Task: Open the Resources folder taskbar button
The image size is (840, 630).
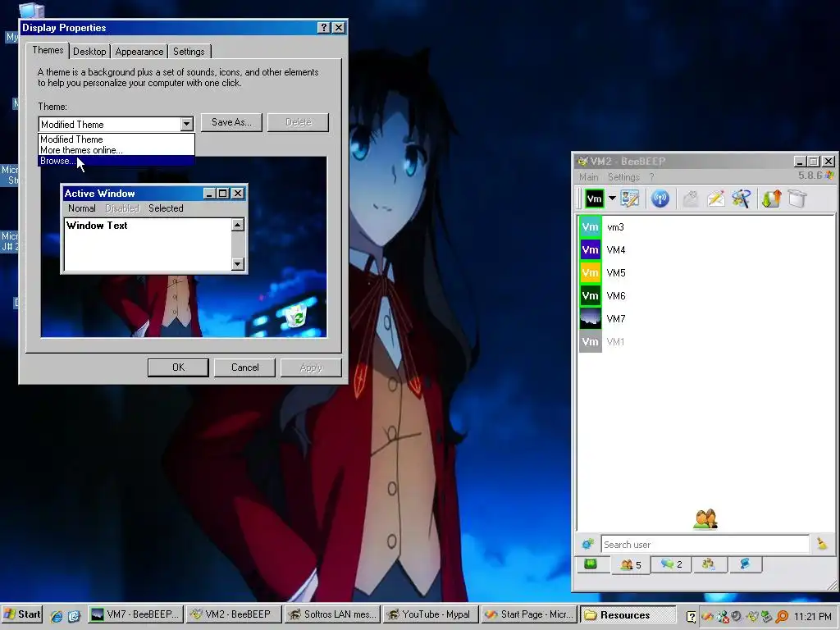Action: pos(628,614)
